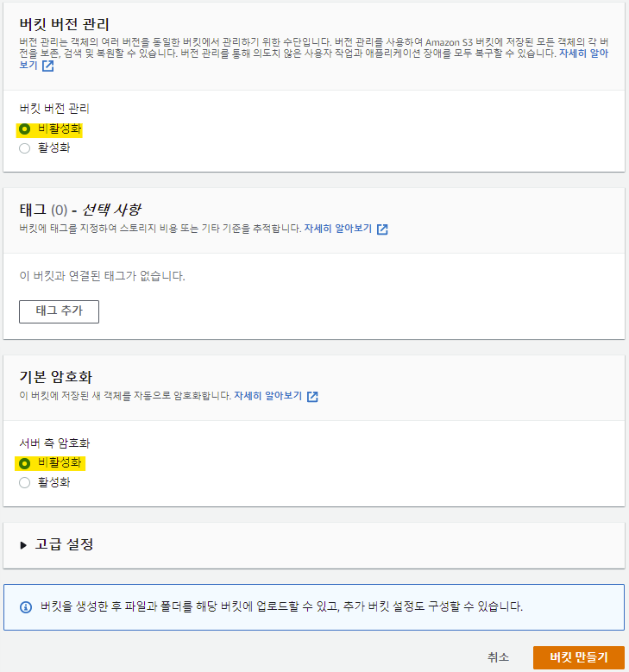Select 활성화 for 서버 측 암호화
629x672 pixels.
[25, 482]
